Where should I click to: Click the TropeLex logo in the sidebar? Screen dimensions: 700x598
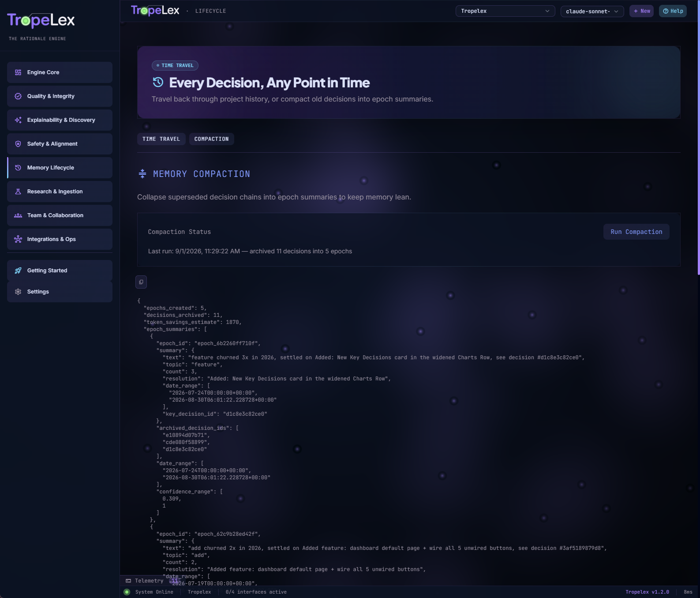point(41,20)
